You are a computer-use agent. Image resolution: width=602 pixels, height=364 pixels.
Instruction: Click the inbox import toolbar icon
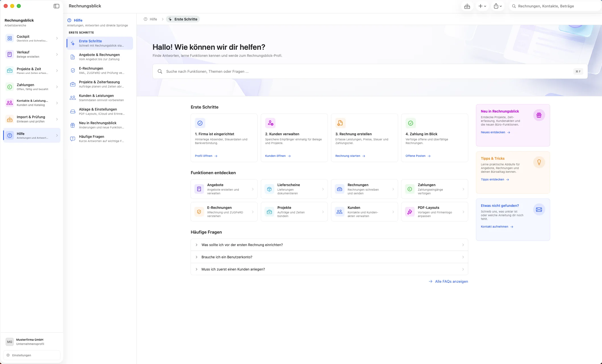point(467,6)
